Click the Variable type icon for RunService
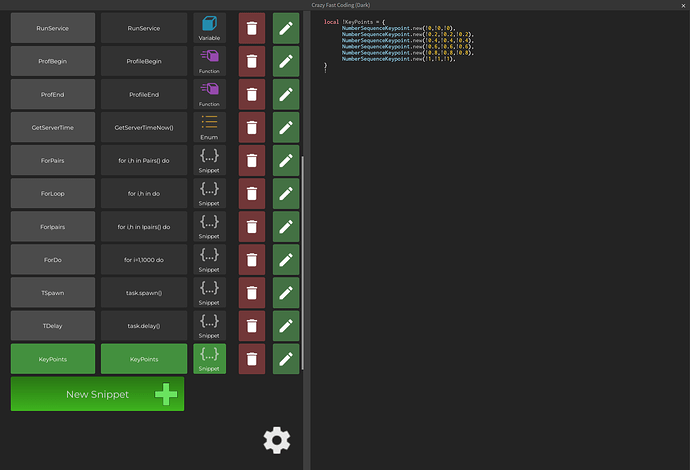The width and height of the screenshot is (690, 470). (209, 28)
